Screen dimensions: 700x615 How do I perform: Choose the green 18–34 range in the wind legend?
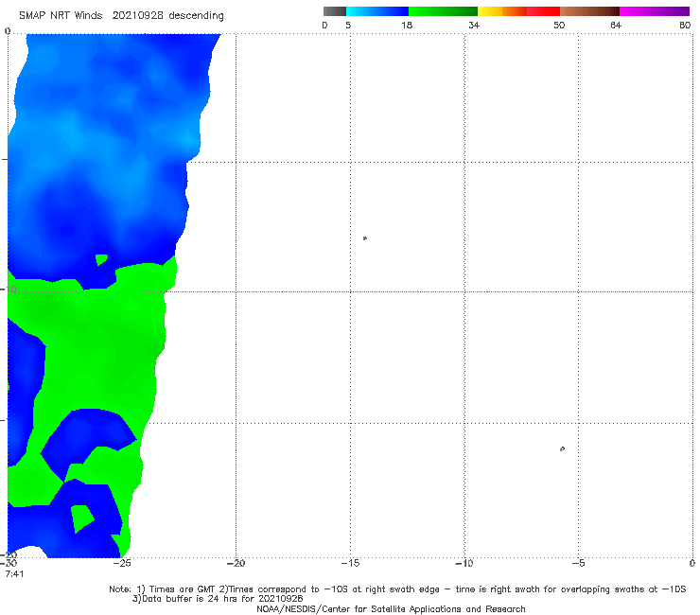(443, 11)
